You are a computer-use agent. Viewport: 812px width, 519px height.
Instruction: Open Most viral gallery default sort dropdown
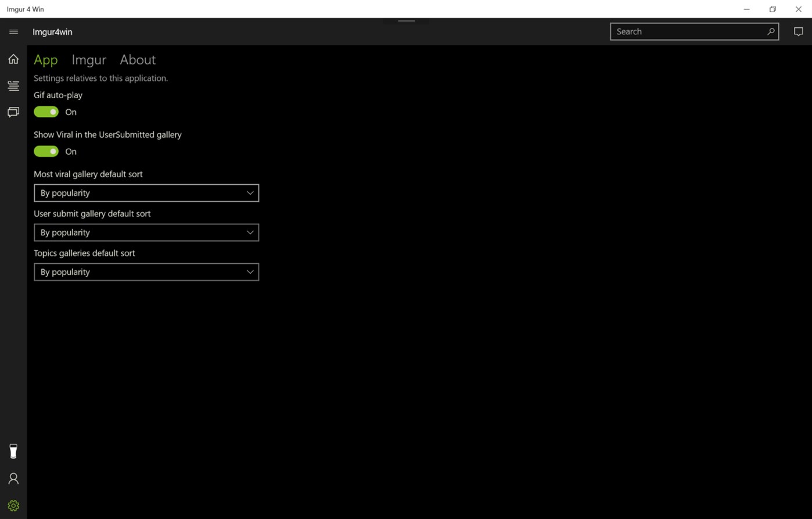pos(146,193)
